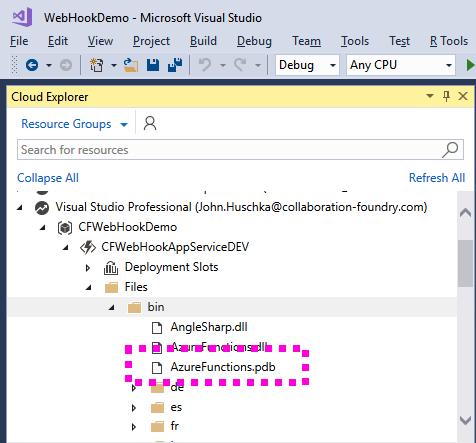Click the Deployment Slots icon
Viewport: 476px width, 443px height.
pyautogui.click(x=111, y=268)
